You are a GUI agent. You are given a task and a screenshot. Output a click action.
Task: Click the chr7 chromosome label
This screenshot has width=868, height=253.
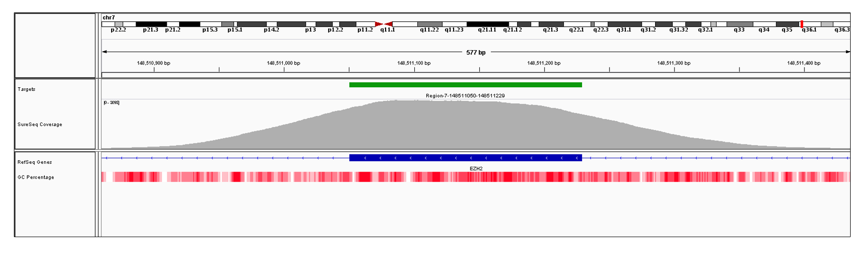pos(109,17)
